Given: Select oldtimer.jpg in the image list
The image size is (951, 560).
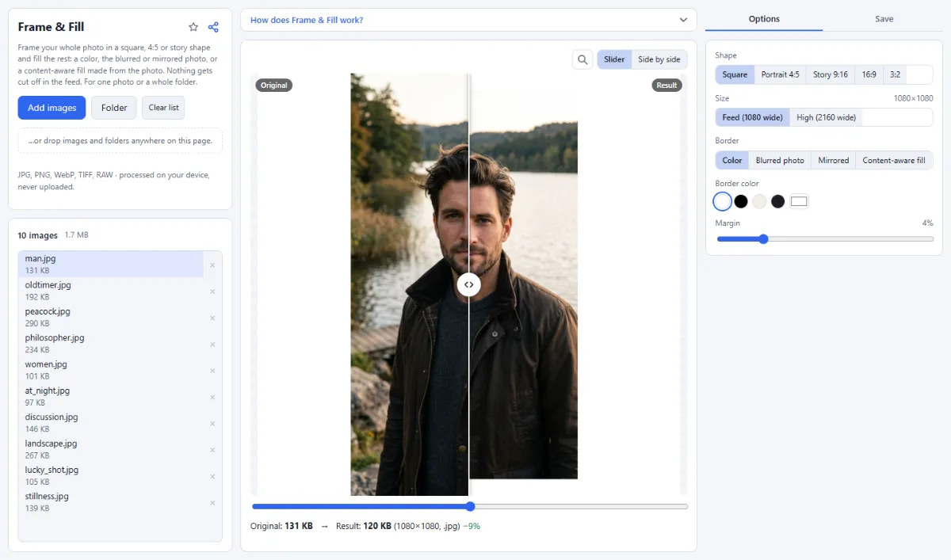Looking at the screenshot, I should [111, 291].
